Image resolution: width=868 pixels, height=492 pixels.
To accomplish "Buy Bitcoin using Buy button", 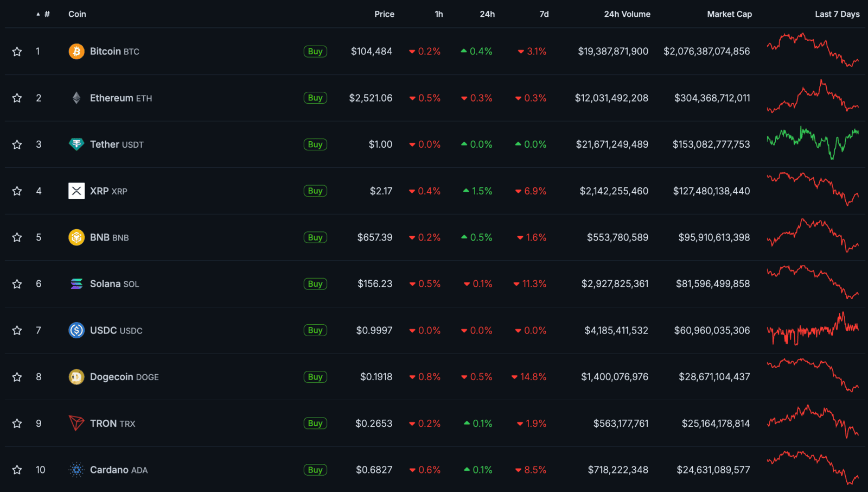I will pos(315,52).
